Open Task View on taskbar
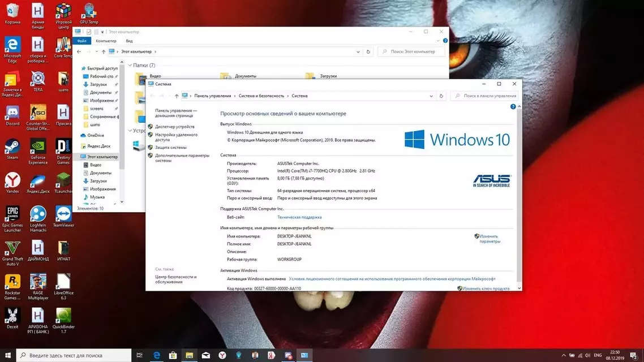 coord(140,355)
